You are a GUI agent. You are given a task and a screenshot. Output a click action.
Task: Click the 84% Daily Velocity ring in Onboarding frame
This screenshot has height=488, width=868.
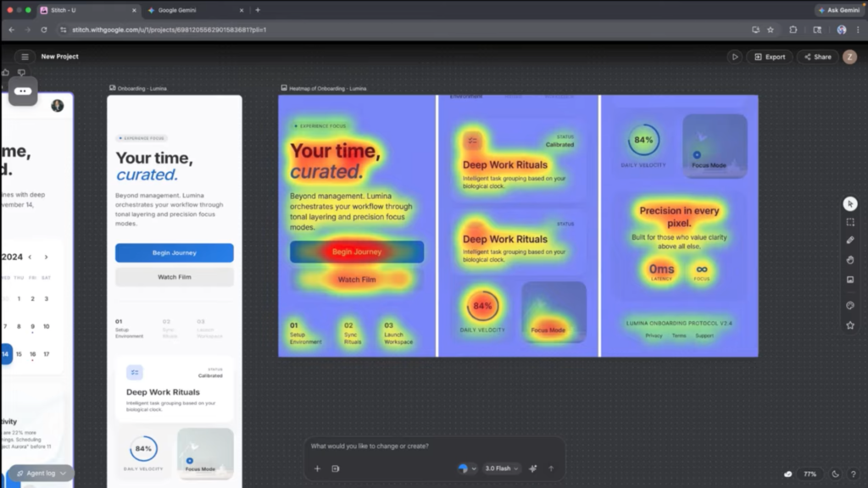[143, 449]
